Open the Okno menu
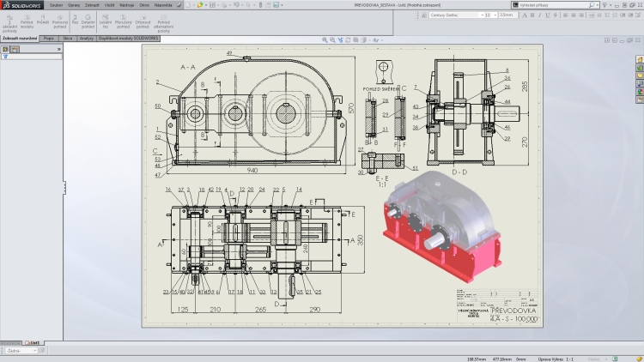Image resolution: width=644 pixels, height=362 pixels. coord(144,5)
